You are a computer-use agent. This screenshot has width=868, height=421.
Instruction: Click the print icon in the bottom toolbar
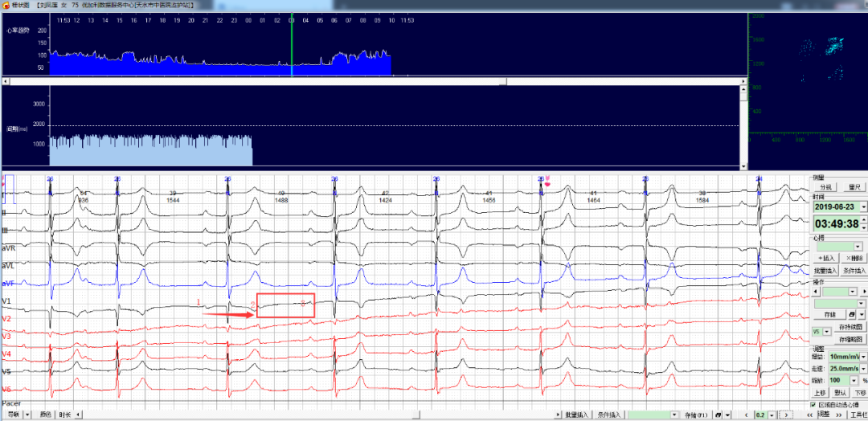(718, 415)
